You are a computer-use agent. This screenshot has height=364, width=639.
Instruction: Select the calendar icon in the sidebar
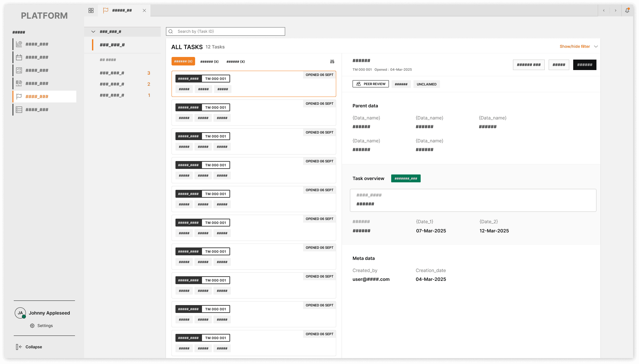19,57
